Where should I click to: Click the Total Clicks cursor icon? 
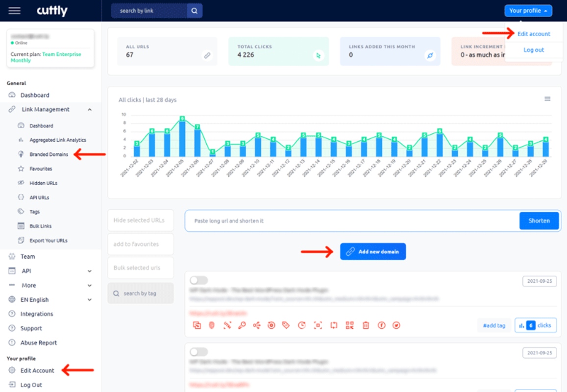point(318,55)
